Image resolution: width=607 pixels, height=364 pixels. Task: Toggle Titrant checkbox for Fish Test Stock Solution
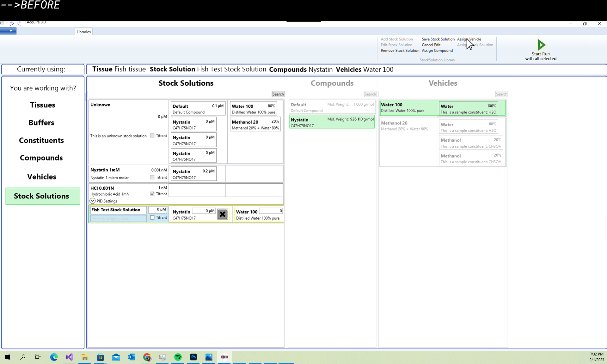click(152, 217)
